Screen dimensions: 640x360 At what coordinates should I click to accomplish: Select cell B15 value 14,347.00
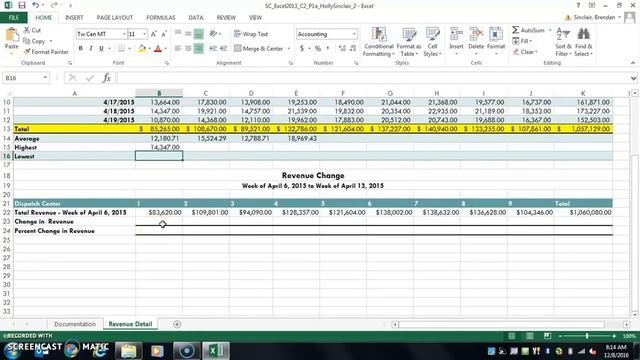(159, 147)
